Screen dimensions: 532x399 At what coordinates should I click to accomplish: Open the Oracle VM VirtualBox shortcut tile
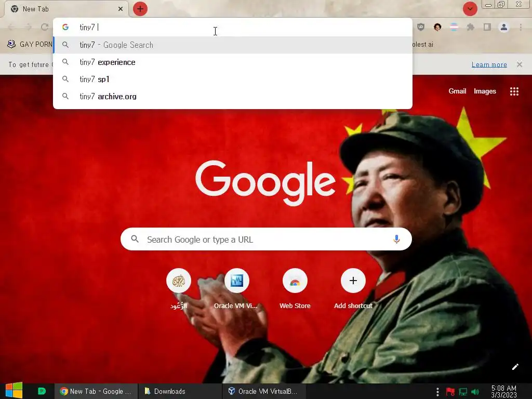236,289
